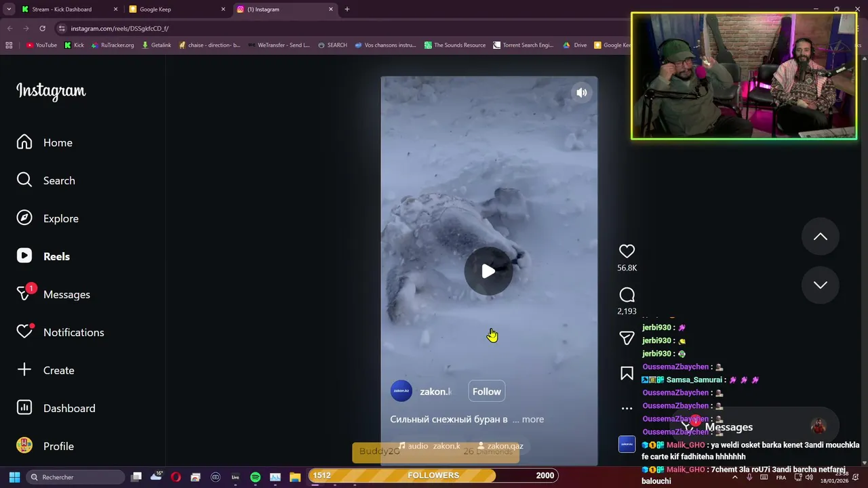Open The Sounds Resource bookmark
868x488 pixels.
[x=455, y=45]
